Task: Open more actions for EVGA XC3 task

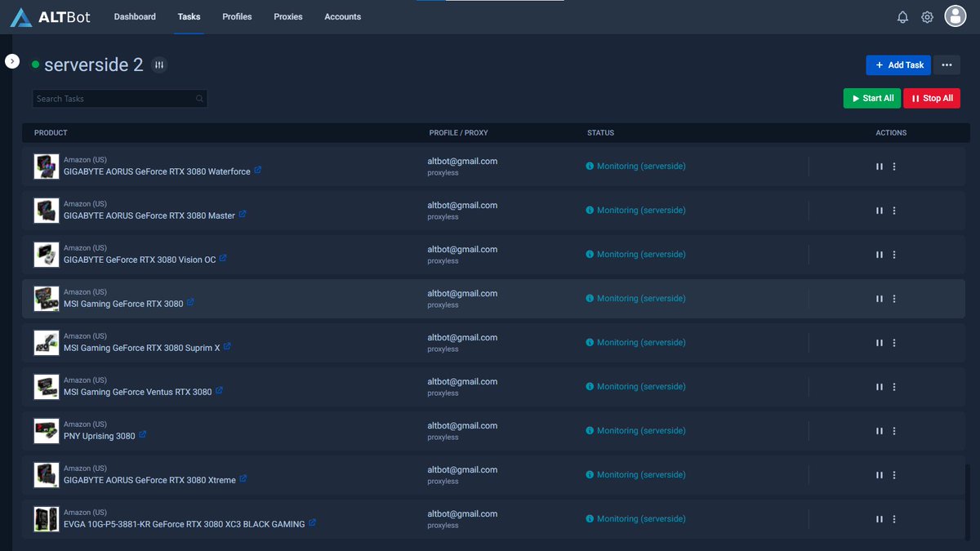Action: pos(894,519)
